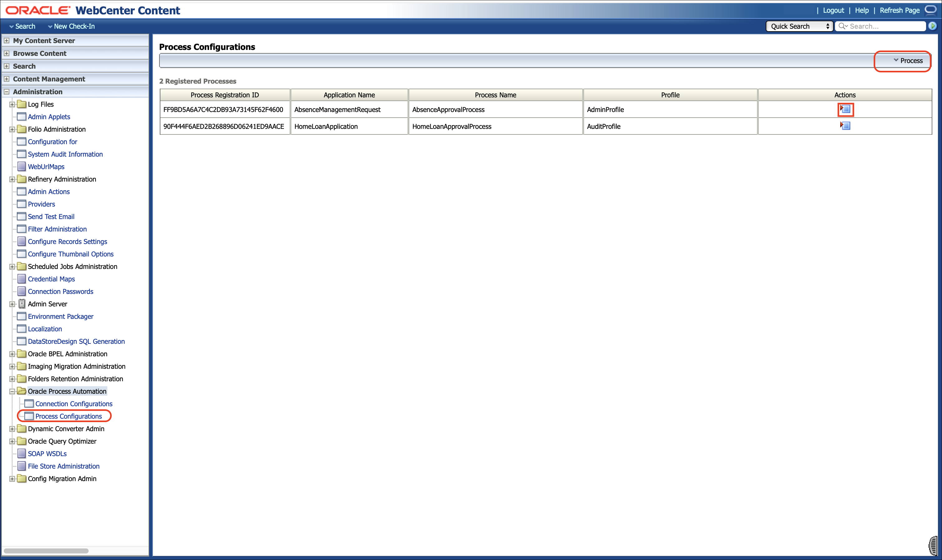The height and width of the screenshot is (560, 942).
Task: Open the System Audit Information link
Action: tap(65, 154)
